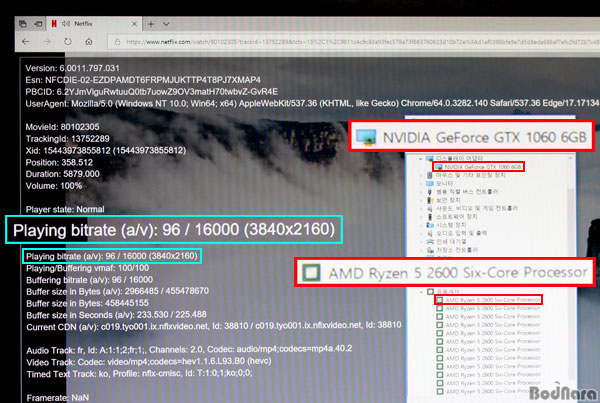The image size is (600, 403).
Task: Click the 'TrackingId: 13752289' text
Action: tap(67, 139)
